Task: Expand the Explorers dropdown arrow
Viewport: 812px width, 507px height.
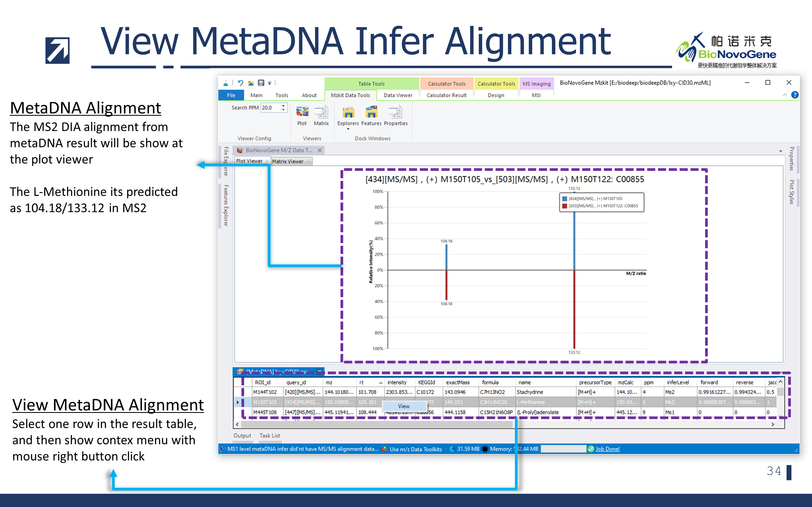Action: coord(348,129)
